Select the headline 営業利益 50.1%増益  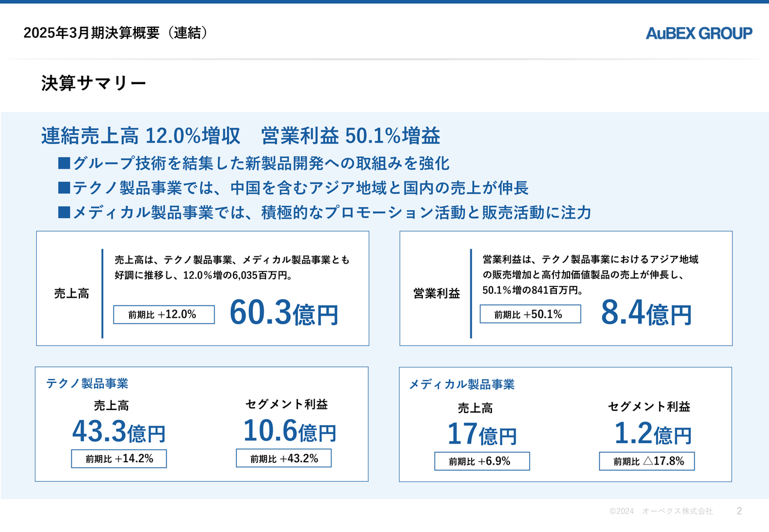[351, 136]
